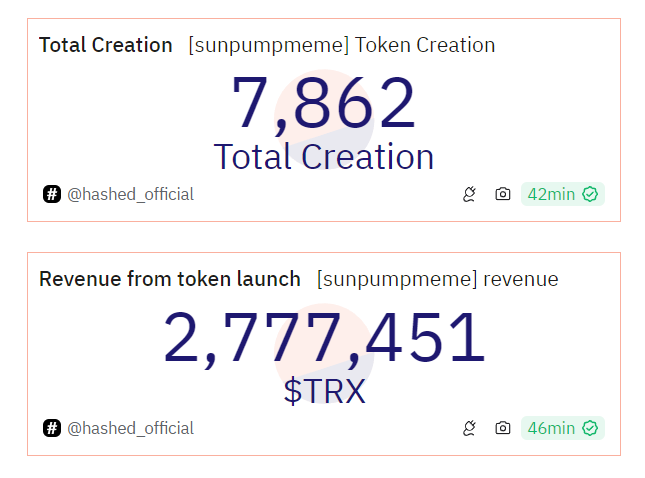
Task: Click the plug icon in the Revenue card
Action: pos(469,428)
